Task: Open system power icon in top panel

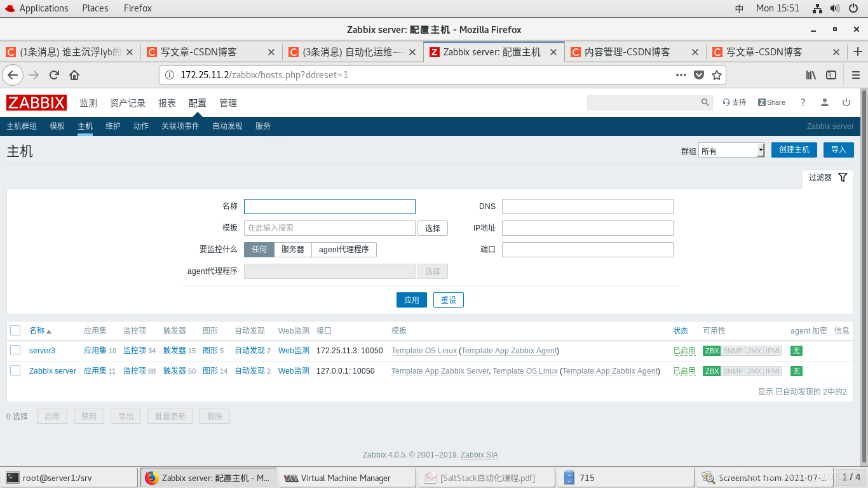Action: (x=853, y=8)
